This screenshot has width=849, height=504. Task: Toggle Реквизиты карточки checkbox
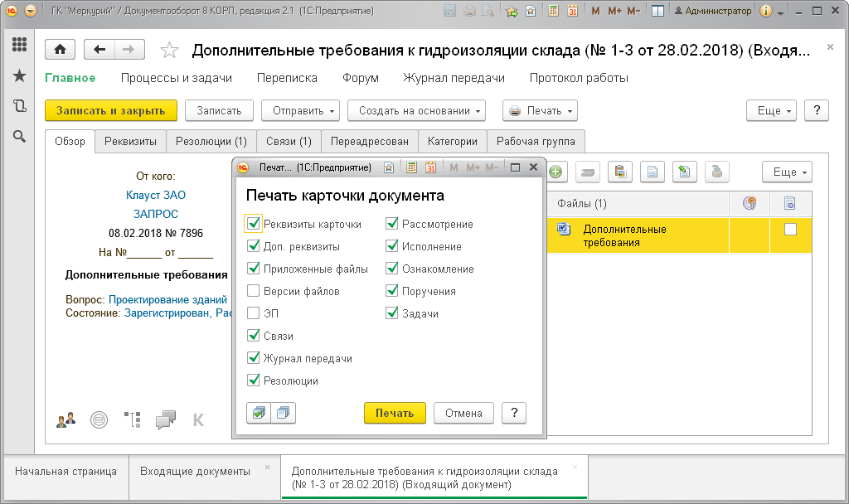(x=254, y=224)
